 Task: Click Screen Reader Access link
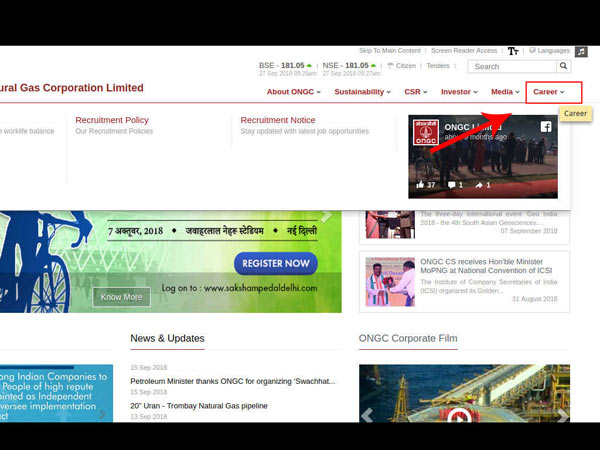pyautogui.click(x=464, y=51)
